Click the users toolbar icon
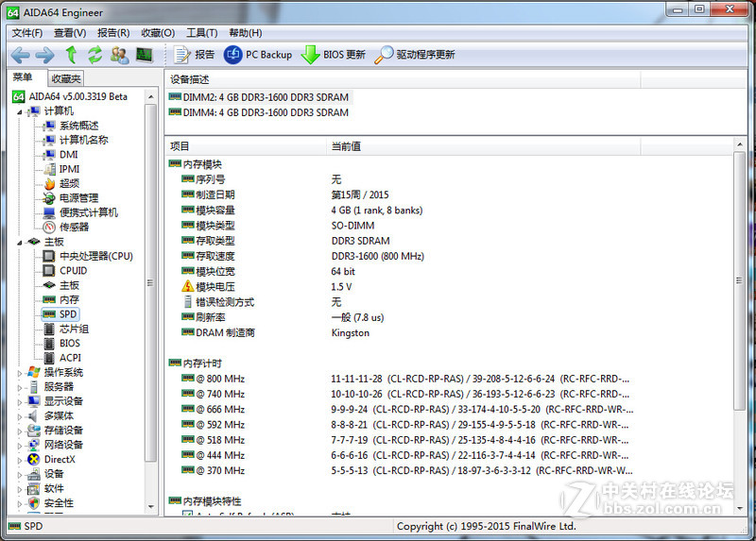Screen dimensions: 756x541 coord(119,55)
